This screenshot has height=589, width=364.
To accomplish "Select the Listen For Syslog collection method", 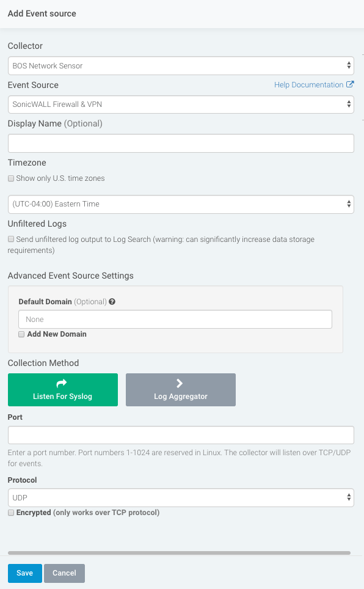I will click(63, 390).
